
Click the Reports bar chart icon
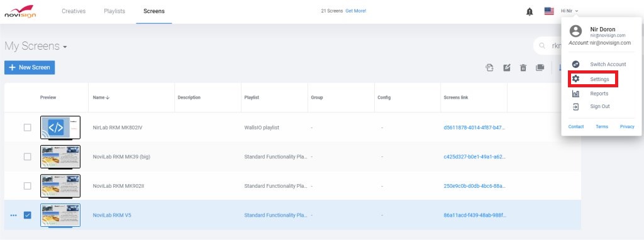coord(576,94)
